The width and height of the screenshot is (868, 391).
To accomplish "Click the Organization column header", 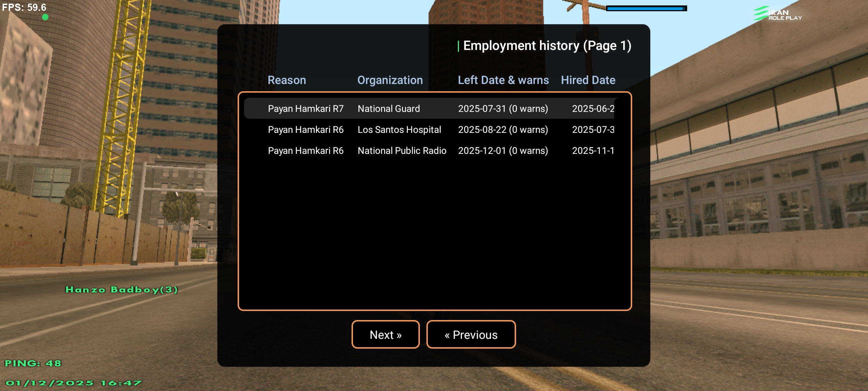I will [x=390, y=80].
